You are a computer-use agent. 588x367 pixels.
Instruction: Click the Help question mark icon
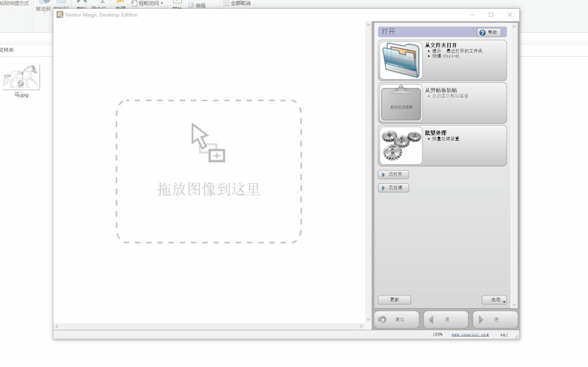(x=483, y=32)
